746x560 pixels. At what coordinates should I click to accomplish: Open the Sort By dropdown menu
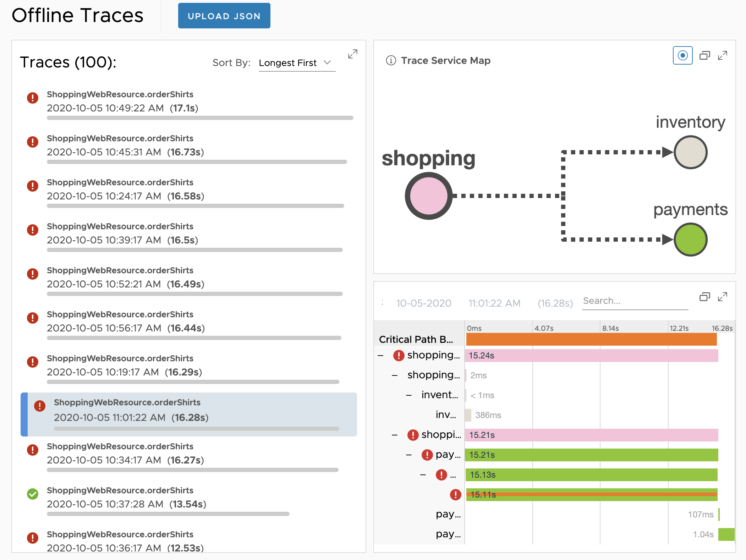point(295,63)
